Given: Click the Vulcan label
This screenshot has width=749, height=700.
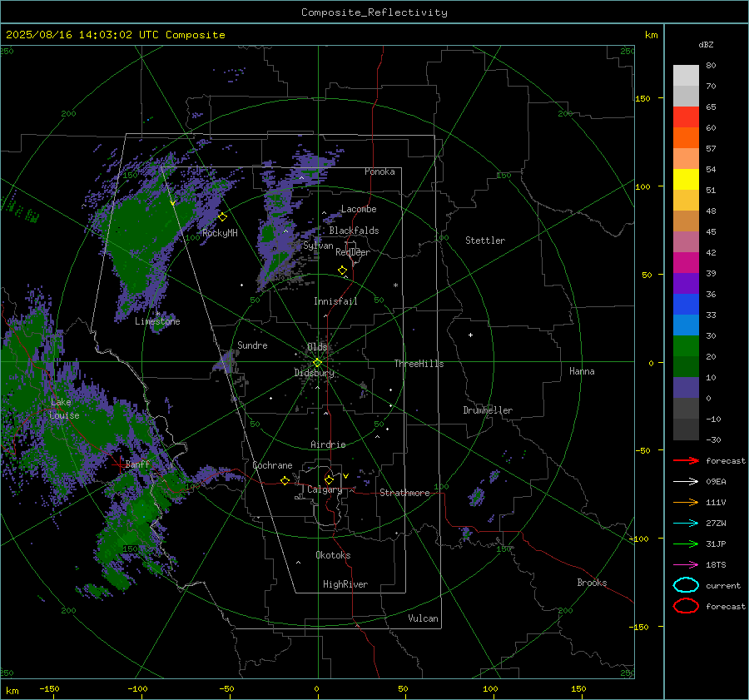Looking at the screenshot, I should coord(424,618).
